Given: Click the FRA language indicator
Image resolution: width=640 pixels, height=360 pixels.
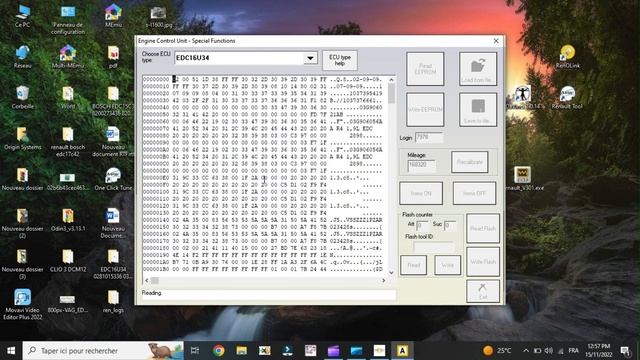Looking at the screenshot, I should (573, 351).
